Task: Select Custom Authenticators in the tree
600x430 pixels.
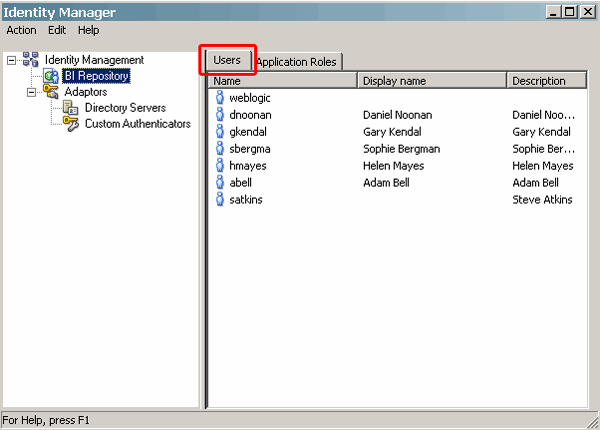Action: tap(138, 124)
